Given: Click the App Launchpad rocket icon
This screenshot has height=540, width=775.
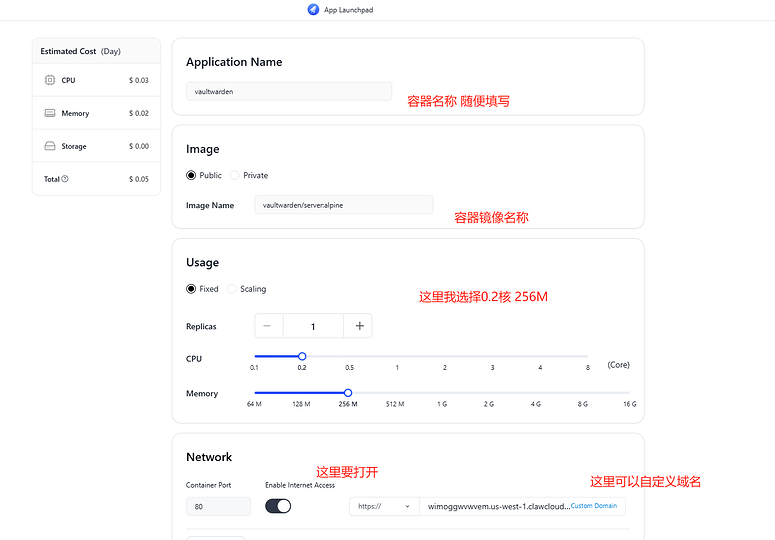Looking at the screenshot, I should [x=314, y=9].
